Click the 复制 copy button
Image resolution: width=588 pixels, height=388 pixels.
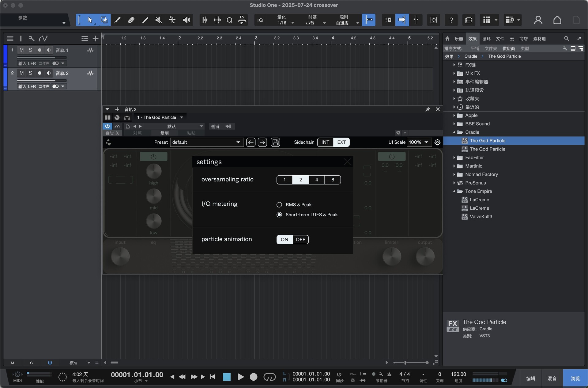164,133
